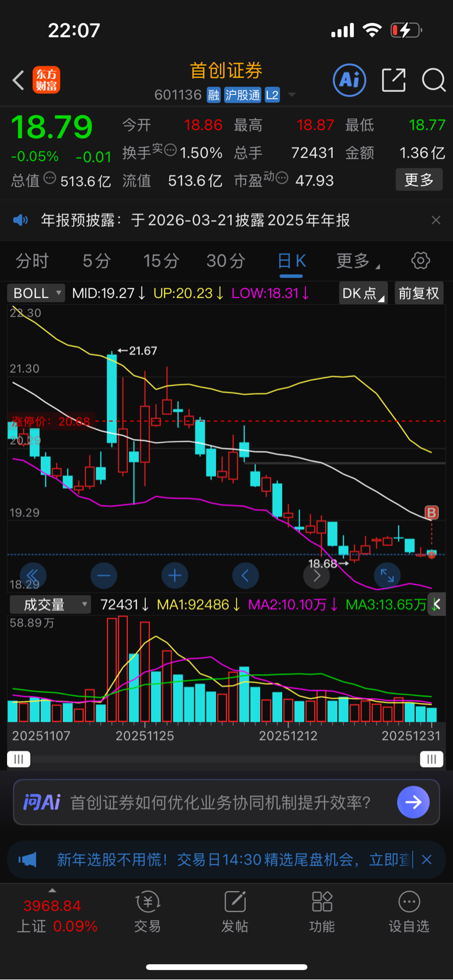Tap the 沪股通 badge
This screenshot has width=453, height=980.
pyautogui.click(x=242, y=95)
